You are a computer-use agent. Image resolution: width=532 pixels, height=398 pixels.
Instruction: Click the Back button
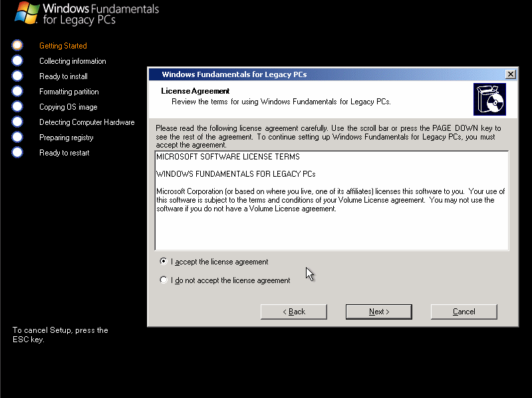click(293, 311)
